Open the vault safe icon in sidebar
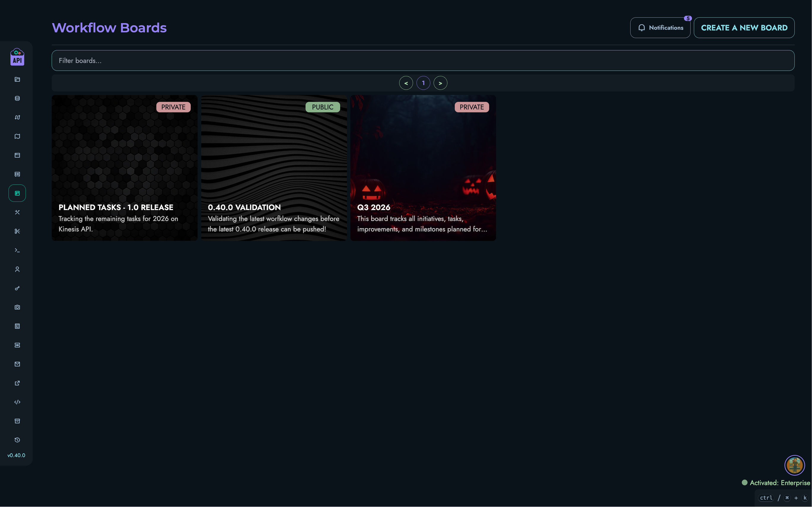The image size is (812, 507). [x=17, y=174]
